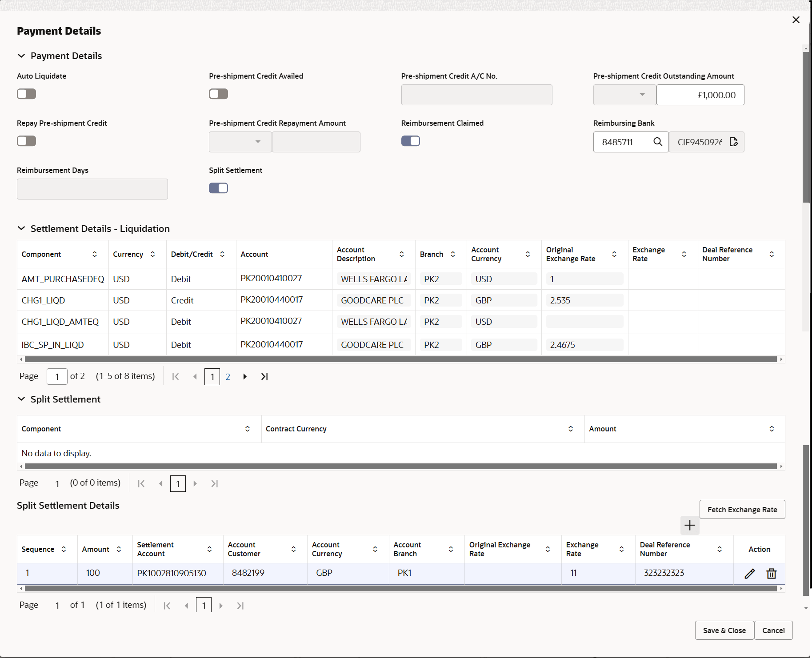Edit the split settlement row with pencil icon
The image size is (812, 658).
point(750,573)
